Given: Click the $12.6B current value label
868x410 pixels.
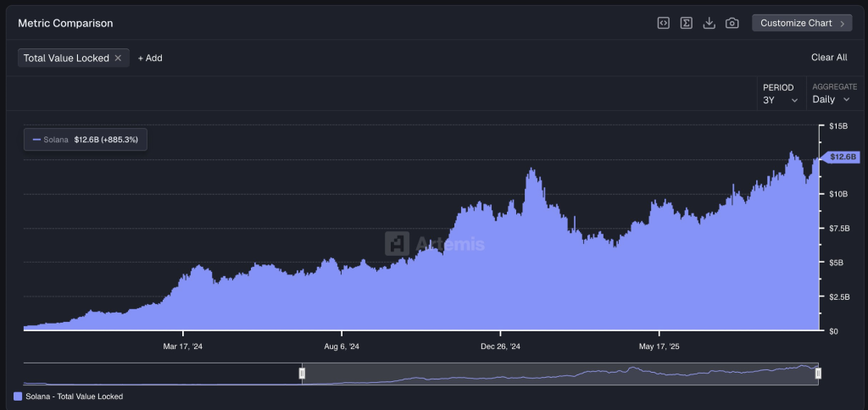Looking at the screenshot, I should tap(843, 157).
